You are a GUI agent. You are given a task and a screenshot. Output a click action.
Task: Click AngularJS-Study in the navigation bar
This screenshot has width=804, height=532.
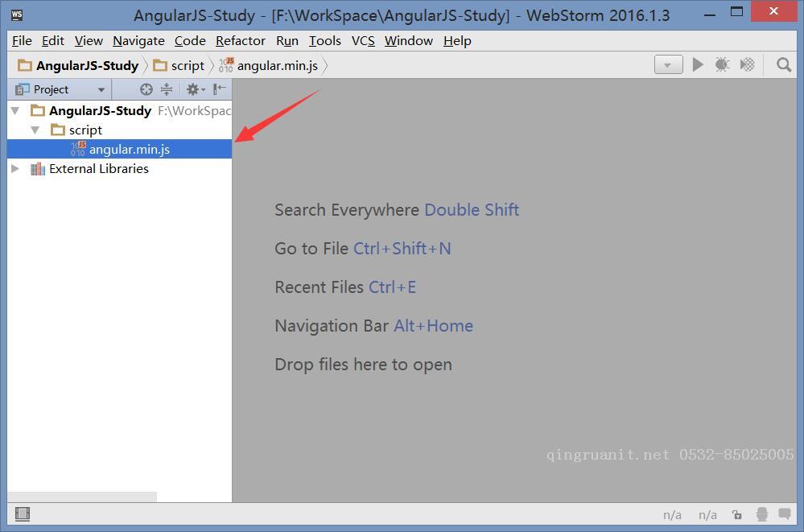pos(78,66)
